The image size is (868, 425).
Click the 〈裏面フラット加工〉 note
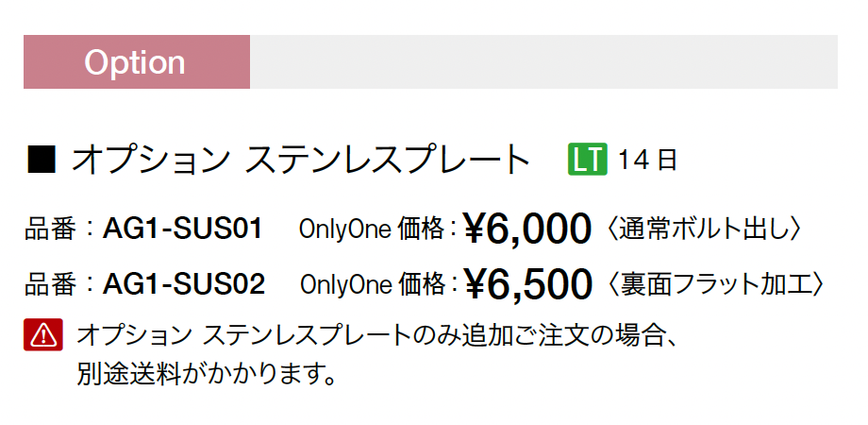pyautogui.click(x=715, y=284)
